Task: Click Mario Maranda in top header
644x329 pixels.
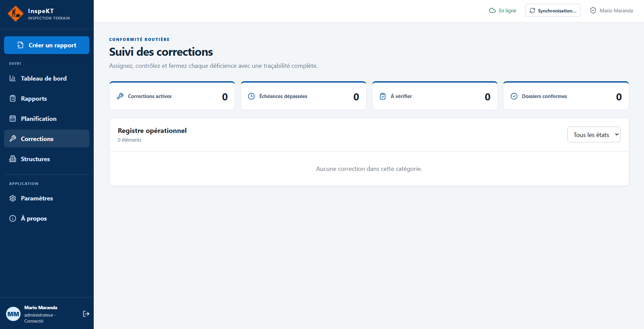Action: point(616,11)
